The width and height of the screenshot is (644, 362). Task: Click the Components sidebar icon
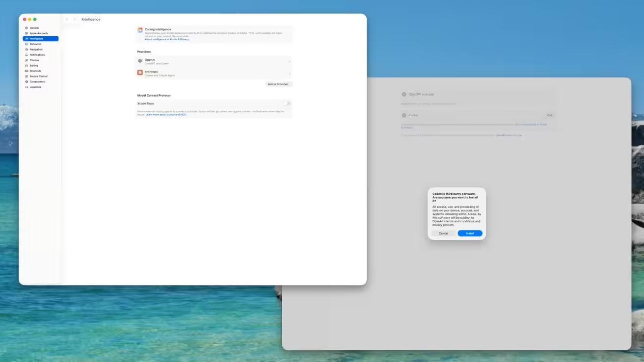coord(27,81)
